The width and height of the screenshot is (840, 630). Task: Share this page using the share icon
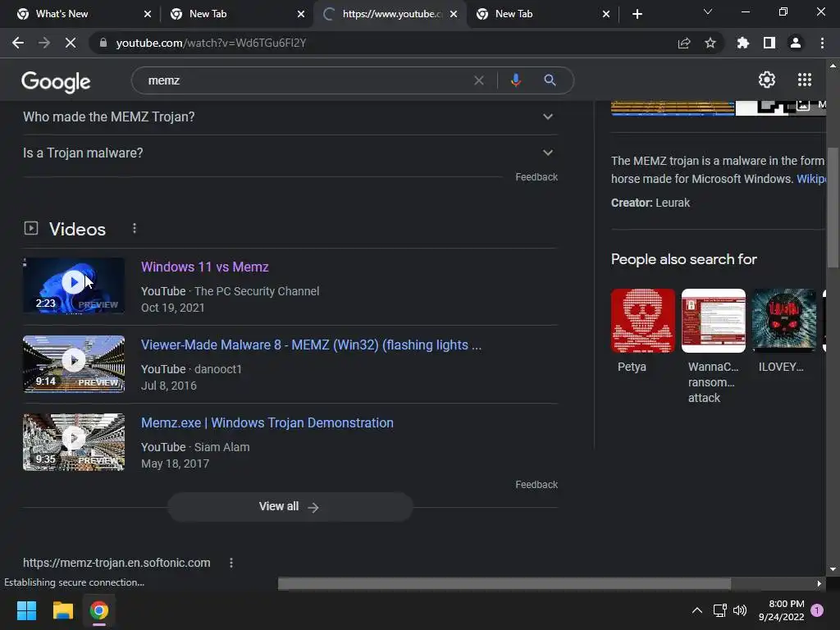pyautogui.click(x=683, y=43)
